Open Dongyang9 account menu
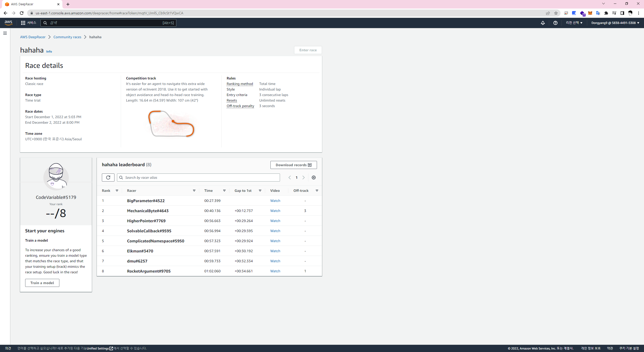Screen dimensions: 644x352 tap(615, 23)
